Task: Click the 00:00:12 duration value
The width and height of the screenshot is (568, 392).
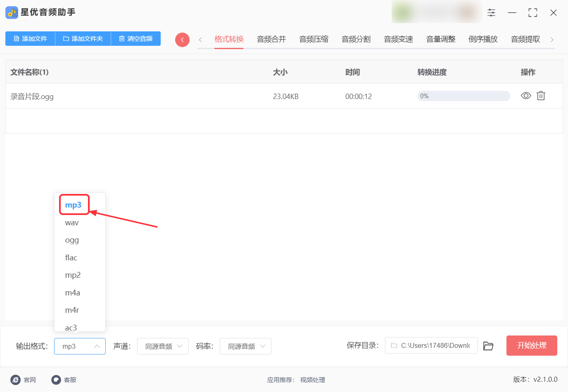Action: (x=359, y=97)
